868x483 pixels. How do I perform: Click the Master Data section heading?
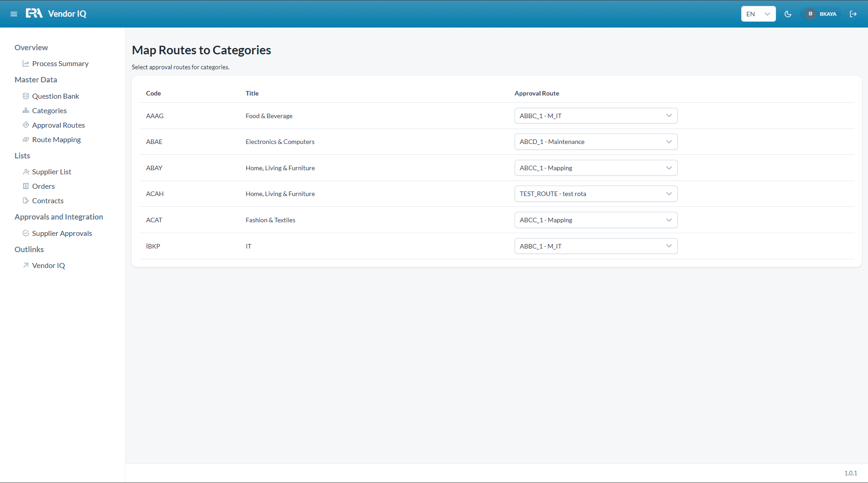click(36, 80)
